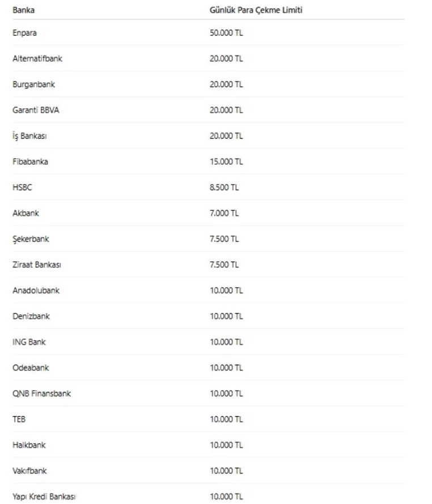Viewport: 432px width, 504px height.
Task: Click HSBC's 8.500 TL limit
Action: [224, 187]
